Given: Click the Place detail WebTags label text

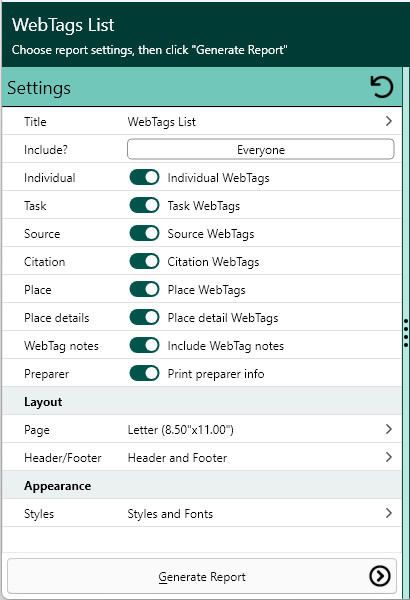Looking at the screenshot, I should point(223,318).
